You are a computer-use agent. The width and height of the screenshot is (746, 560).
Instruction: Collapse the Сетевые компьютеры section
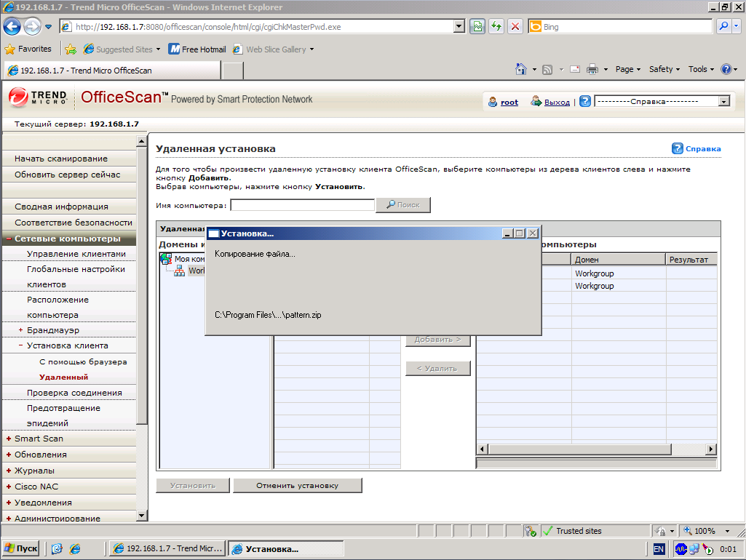pyautogui.click(x=9, y=239)
